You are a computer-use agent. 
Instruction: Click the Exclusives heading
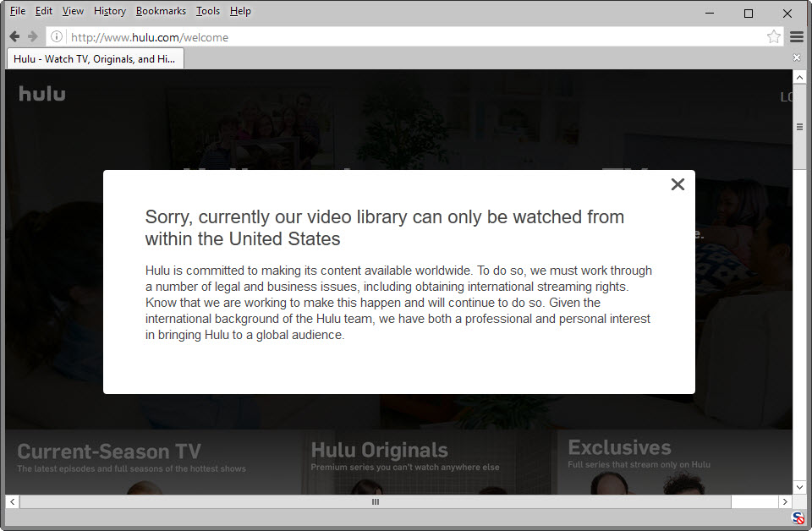tap(619, 447)
